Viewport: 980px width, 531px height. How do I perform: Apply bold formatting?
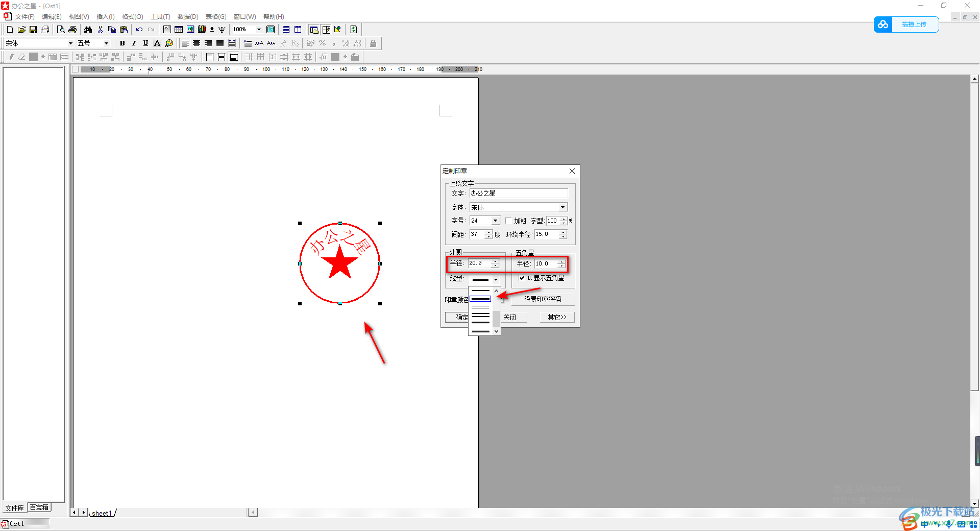coord(122,43)
